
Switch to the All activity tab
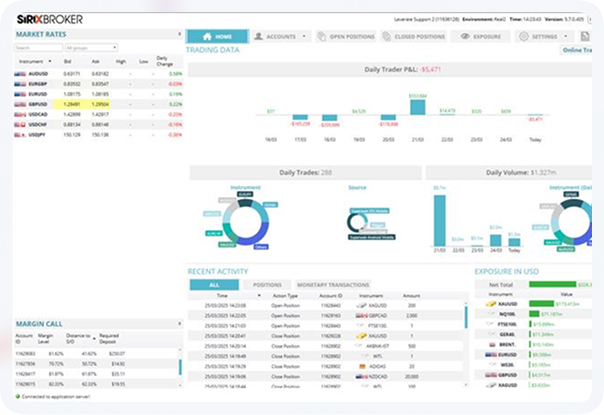214,285
